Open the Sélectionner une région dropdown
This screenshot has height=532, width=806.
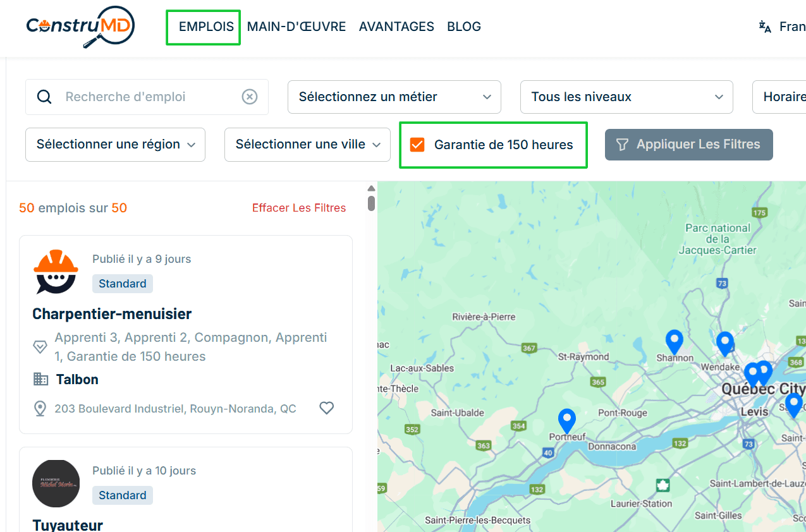115,144
